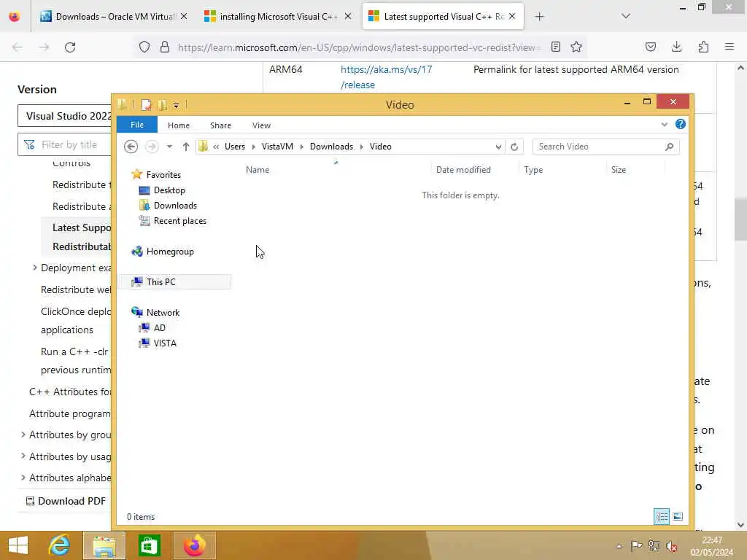The height and width of the screenshot is (560, 747).
Task: Select the AD network computer
Action: [x=159, y=327]
